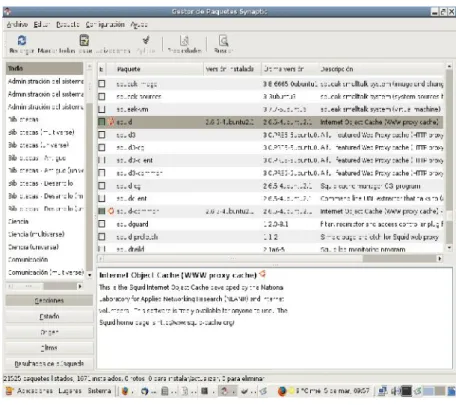Image resolution: width=456 pixels, height=405 pixels.
Task: Open the Archivo menu
Action: [x=17, y=24]
